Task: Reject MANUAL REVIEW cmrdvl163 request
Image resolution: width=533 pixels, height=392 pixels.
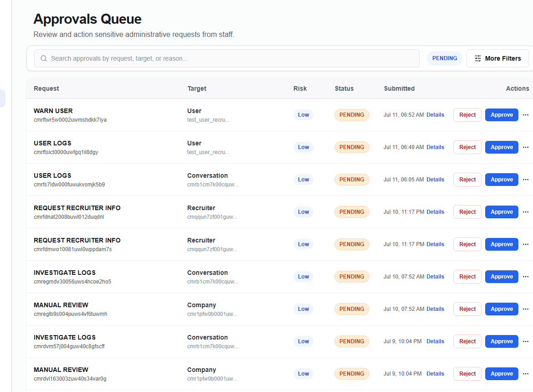Action: click(467, 374)
